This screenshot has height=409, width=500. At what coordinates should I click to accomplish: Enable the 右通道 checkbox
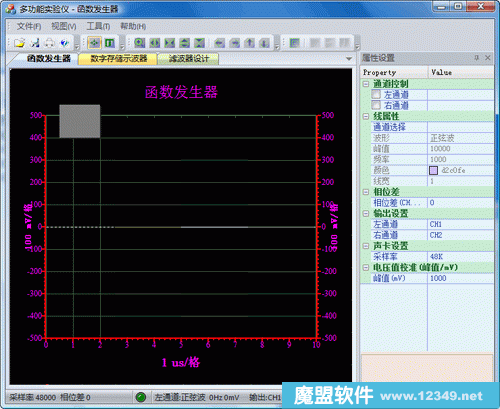click(x=376, y=105)
